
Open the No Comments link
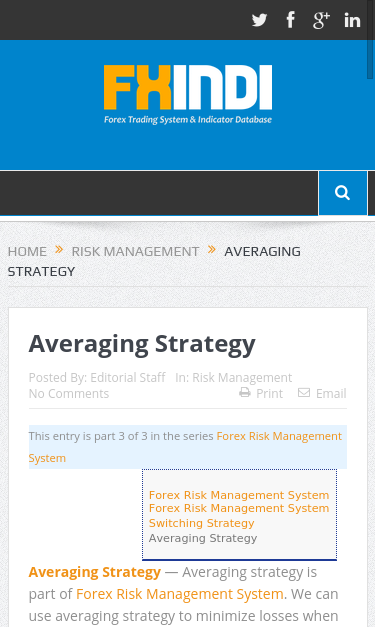click(69, 393)
